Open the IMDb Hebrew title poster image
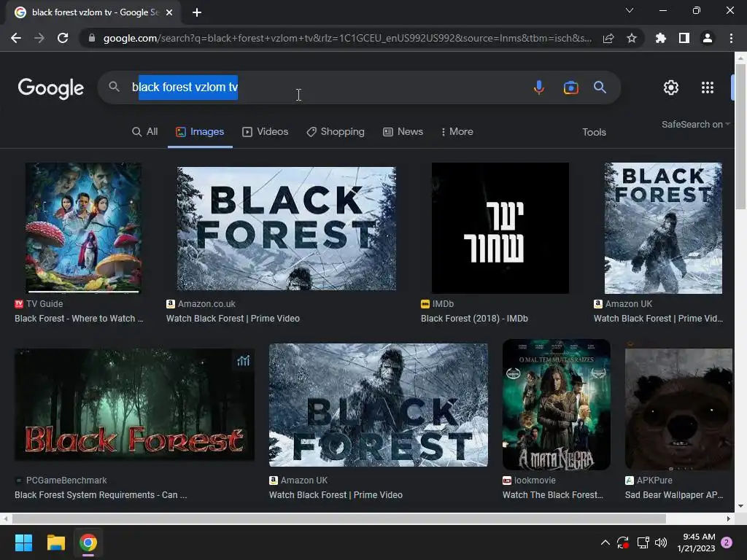 click(500, 228)
